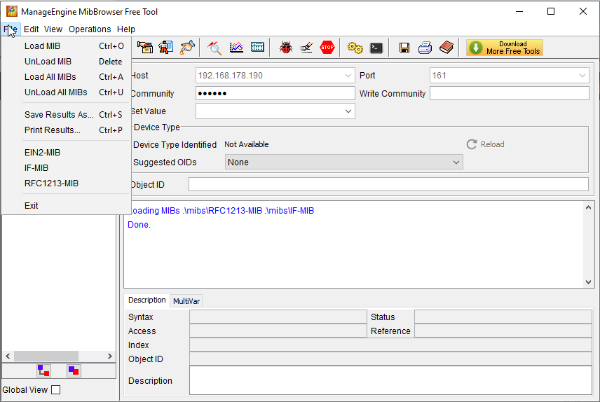The width and height of the screenshot is (600, 402).
Task: Click the results pane scroll down arrow
Action: (588, 282)
